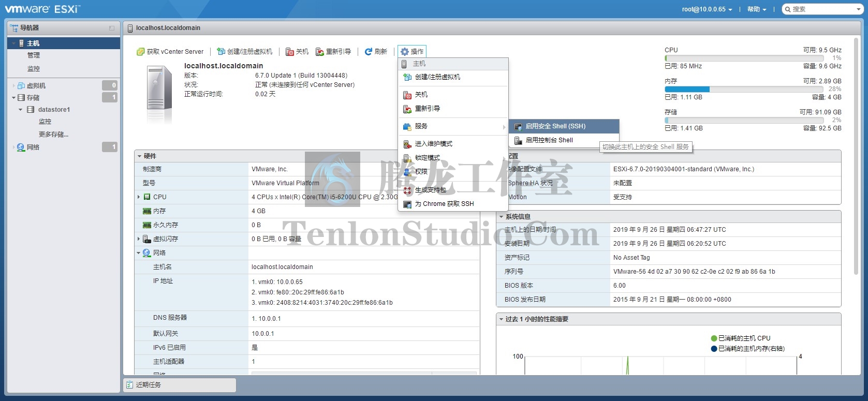
Task: Select 存储 in the navigator
Action: tap(33, 98)
